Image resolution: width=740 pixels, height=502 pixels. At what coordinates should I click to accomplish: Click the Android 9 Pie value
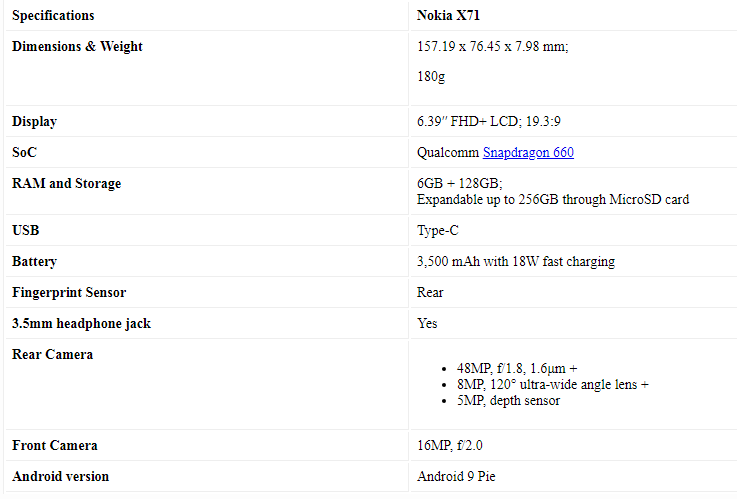[x=456, y=477]
